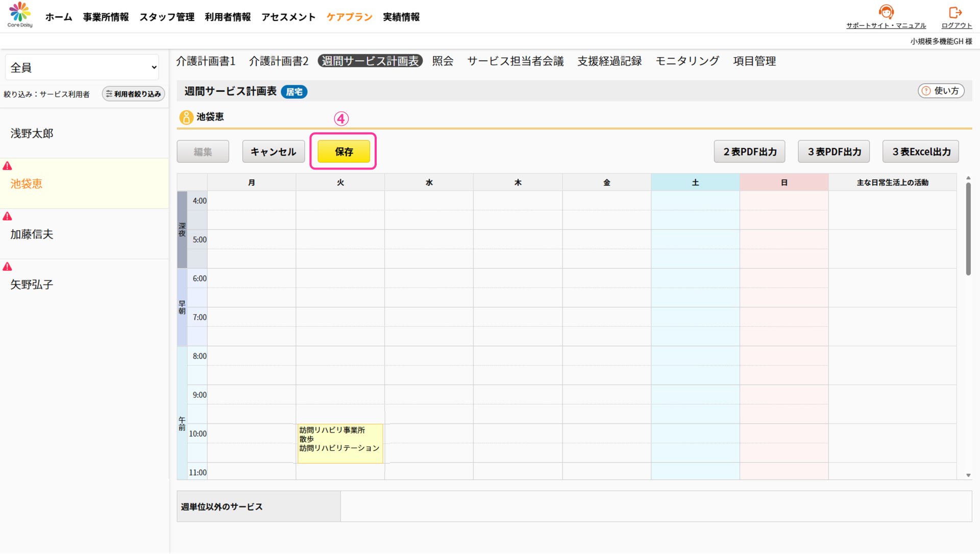Viewport: 980px width, 554px height.
Task: Click the logout door icon
Action: [x=955, y=12]
